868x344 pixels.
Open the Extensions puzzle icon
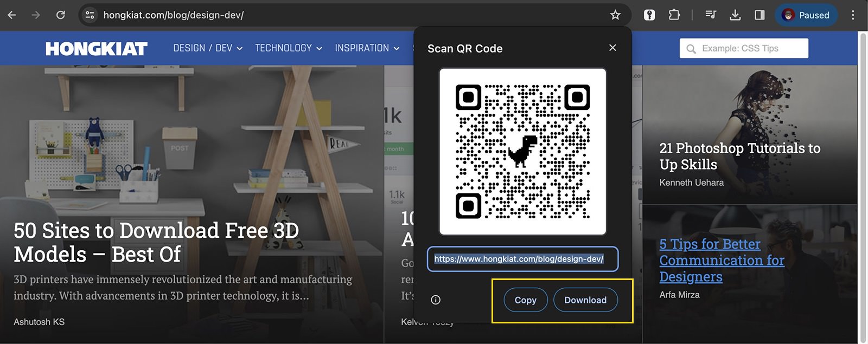coord(674,15)
